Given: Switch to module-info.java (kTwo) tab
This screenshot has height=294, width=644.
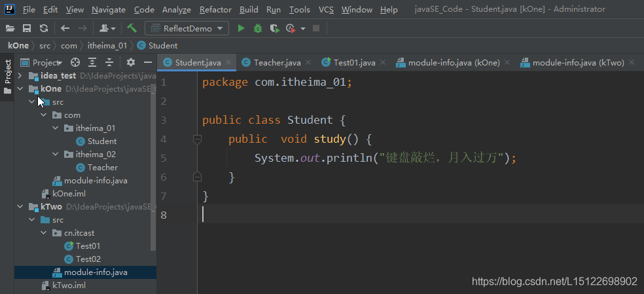Looking at the screenshot, I should tap(579, 62).
